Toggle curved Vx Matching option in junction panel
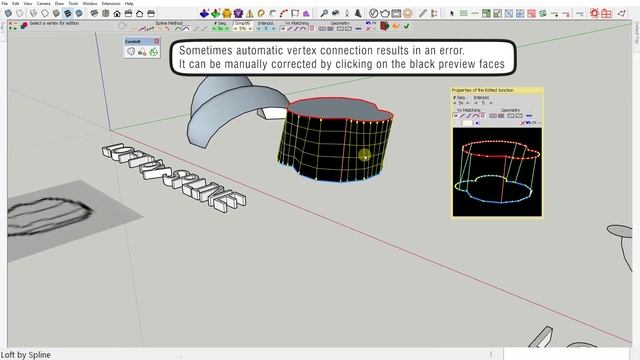Screen dimensions: 640x360 point(476,116)
